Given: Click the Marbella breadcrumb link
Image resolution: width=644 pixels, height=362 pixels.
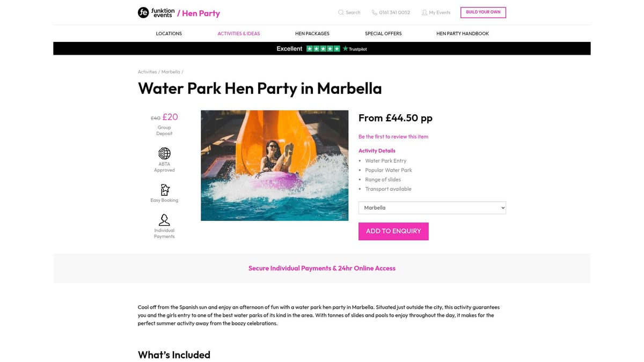Looking at the screenshot, I should (x=171, y=71).
